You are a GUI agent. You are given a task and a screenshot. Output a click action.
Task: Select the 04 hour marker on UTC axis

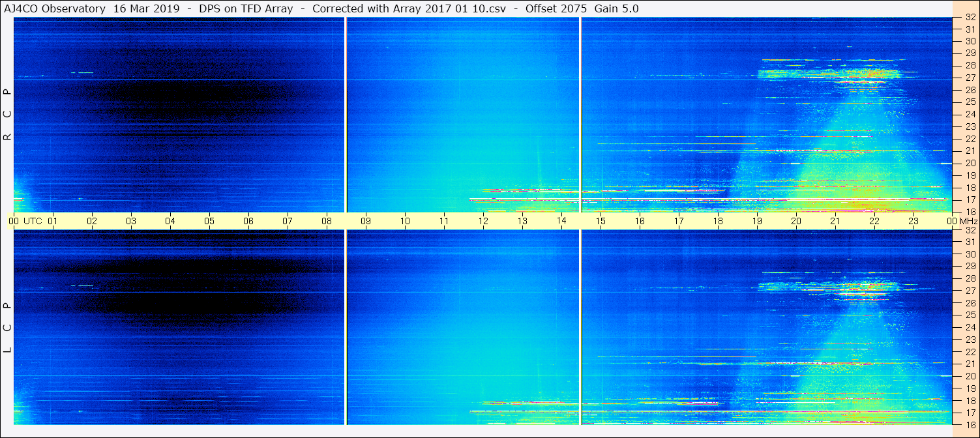coord(170,221)
